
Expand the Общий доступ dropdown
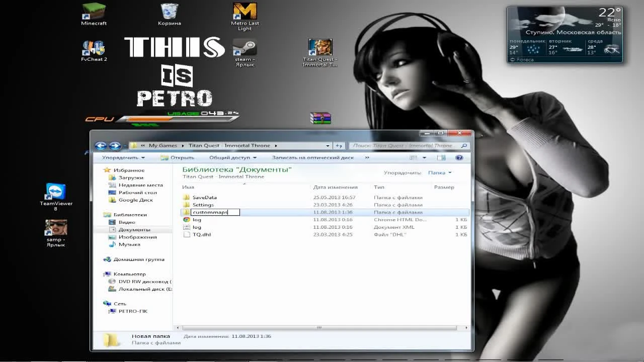pos(232,158)
